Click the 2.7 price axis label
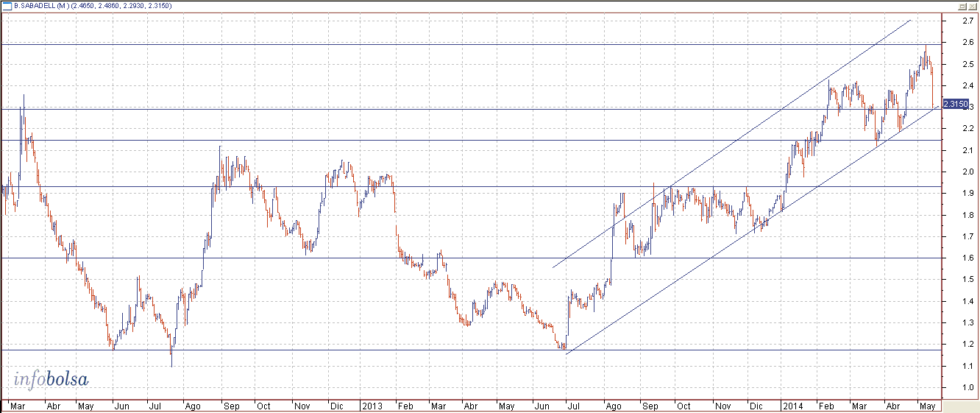 click(x=968, y=21)
